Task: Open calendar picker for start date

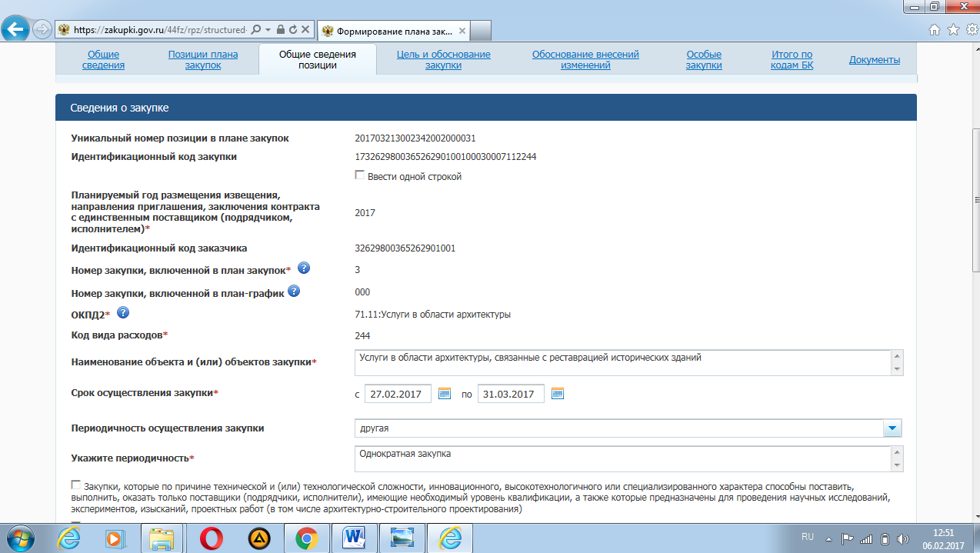Action: pyautogui.click(x=444, y=394)
